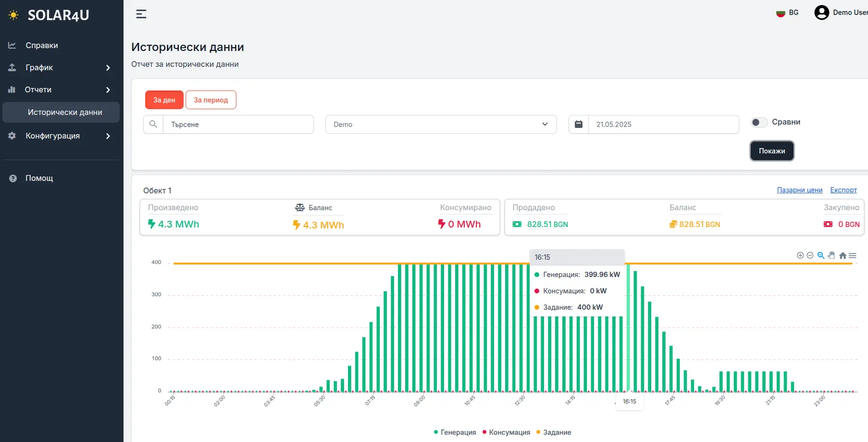868x442 pixels.
Task: Click the Търсене search field
Action: pyautogui.click(x=238, y=124)
